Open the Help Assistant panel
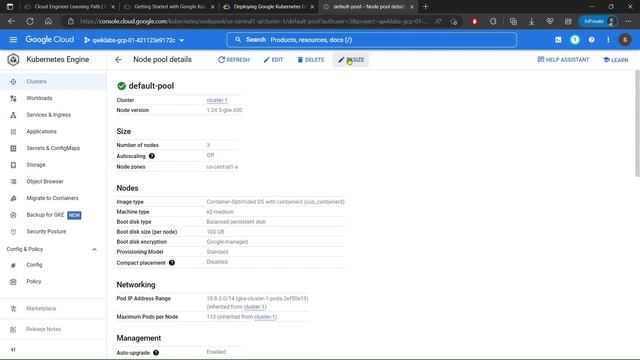 pyautogui.click(x=563, y=60)
